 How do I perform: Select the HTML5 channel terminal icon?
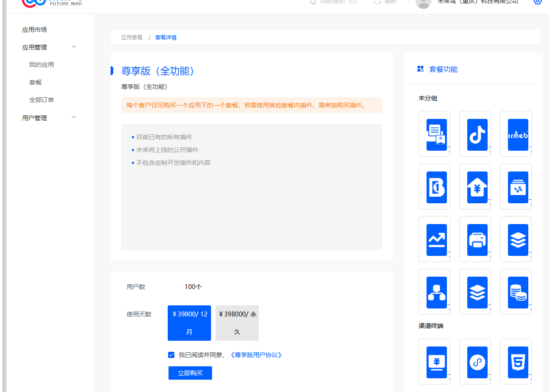[518, 362]
